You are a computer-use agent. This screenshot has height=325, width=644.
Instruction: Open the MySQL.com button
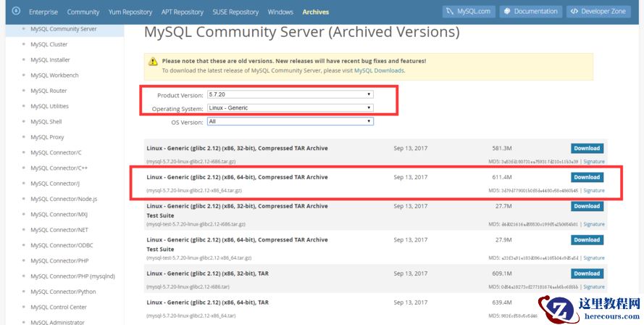(469, 12)
